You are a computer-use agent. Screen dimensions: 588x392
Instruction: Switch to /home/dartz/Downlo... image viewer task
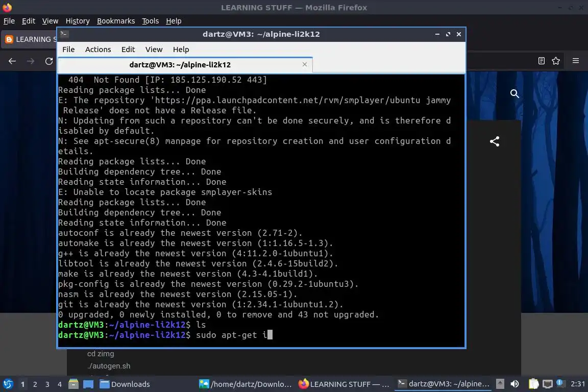[x=245, y=384]
